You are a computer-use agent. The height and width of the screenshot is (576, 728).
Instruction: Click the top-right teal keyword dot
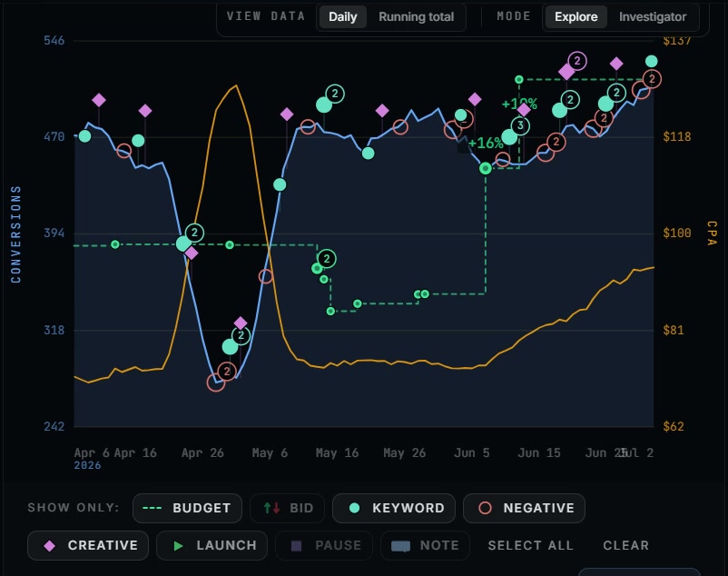652,61
